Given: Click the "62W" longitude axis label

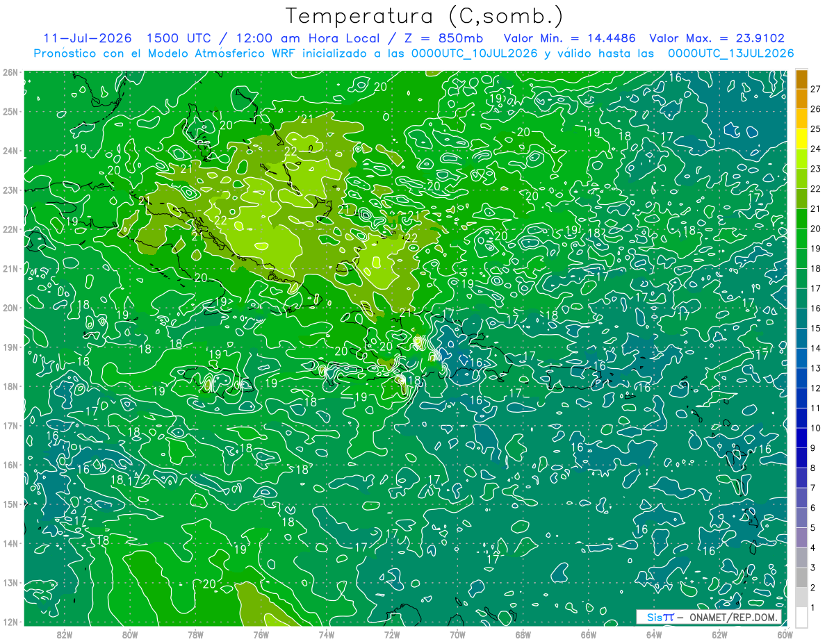Looking at the screenshot, I should pyautogui.click(x=719, y=634).
